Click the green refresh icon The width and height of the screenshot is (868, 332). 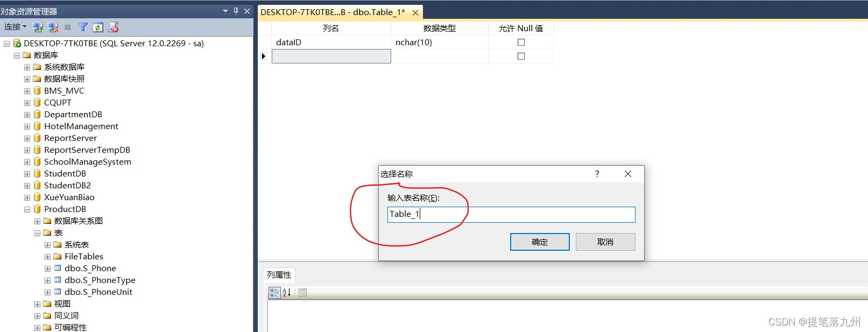[x=98, y=27]
